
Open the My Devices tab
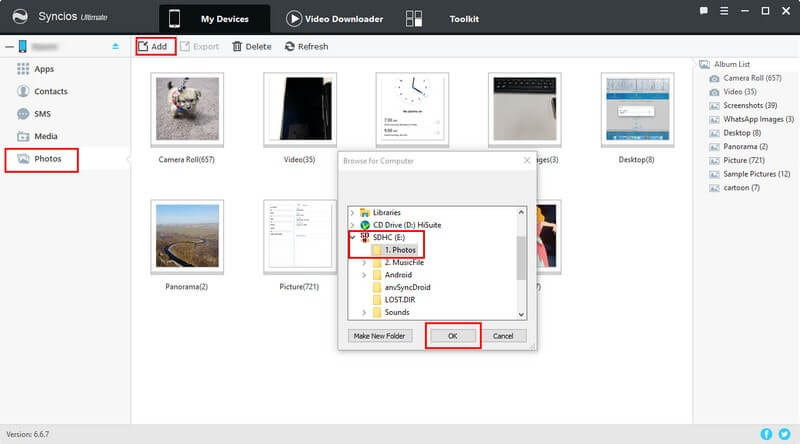pyautogui.click(x=214, y=19)
